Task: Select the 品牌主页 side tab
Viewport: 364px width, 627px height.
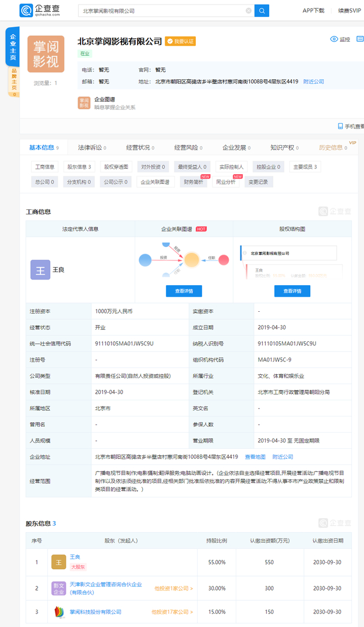Action: click(x=14, y=82)
